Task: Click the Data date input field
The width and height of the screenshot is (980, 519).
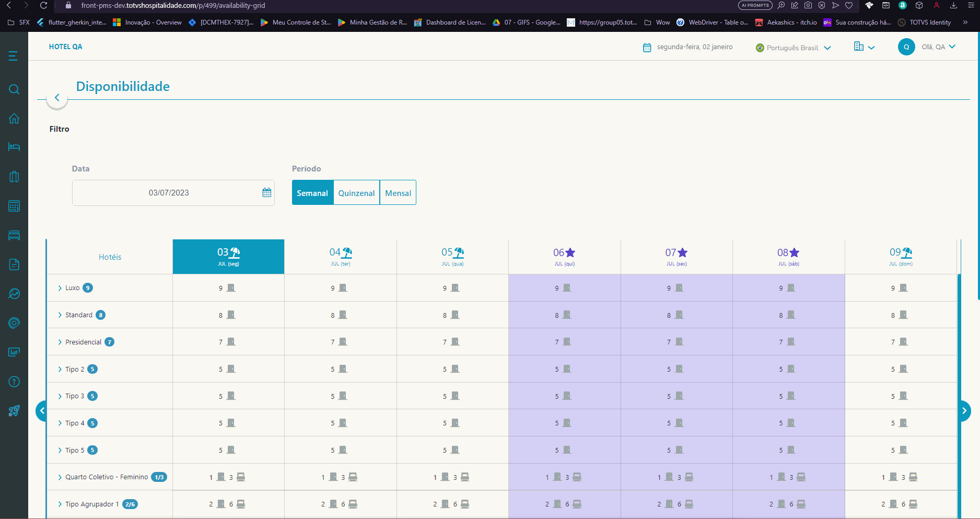Action: pyautogui.click(x=173, y=193)
